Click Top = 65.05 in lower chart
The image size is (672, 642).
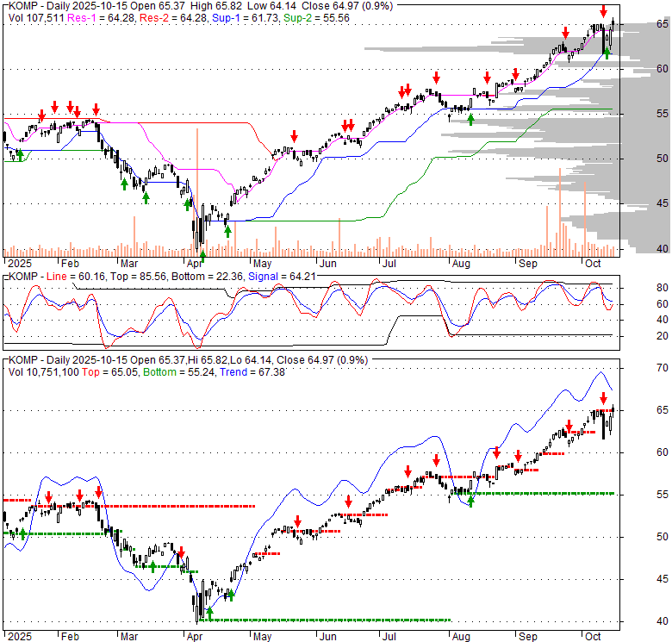click(110, 372)
